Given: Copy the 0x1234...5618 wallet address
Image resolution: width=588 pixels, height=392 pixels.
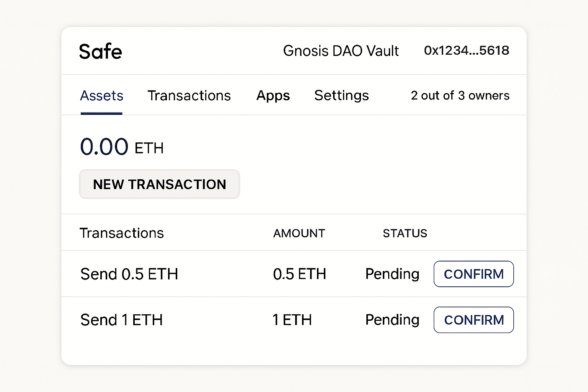Looking at the screenshot, I should coord(466,50).
